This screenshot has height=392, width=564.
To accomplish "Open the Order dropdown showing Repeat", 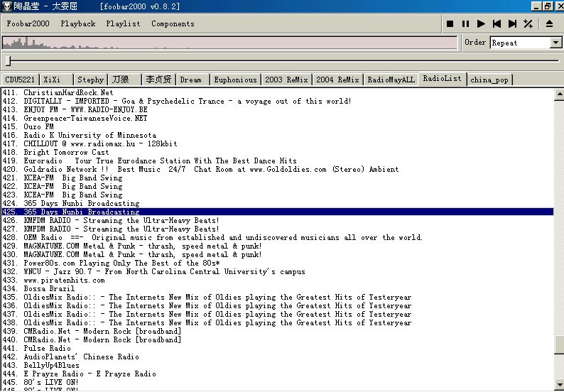I will coord(526,43).
